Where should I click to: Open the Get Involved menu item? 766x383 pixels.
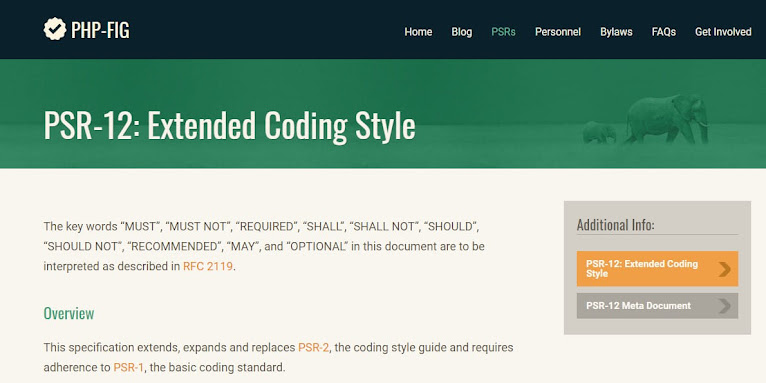(x=723, y=32)
